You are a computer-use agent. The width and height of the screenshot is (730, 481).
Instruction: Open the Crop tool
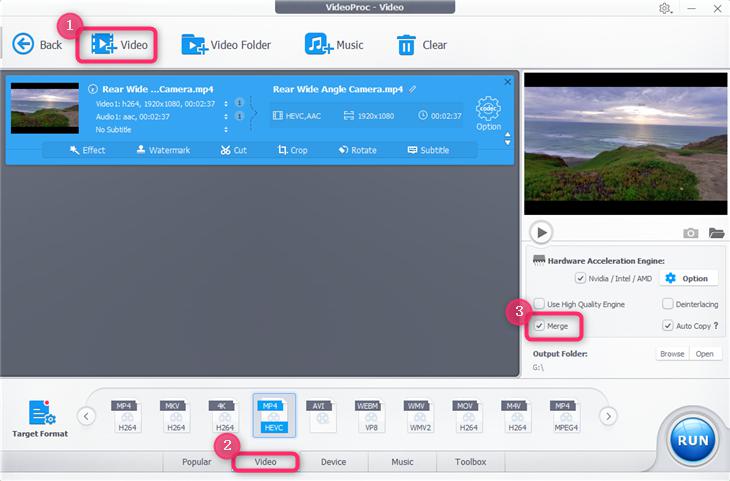click(x=292, y=150)
